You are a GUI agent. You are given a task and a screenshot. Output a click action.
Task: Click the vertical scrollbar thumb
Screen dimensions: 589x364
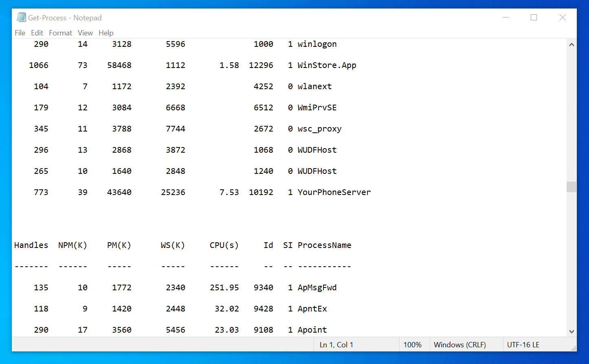point(571,187)
